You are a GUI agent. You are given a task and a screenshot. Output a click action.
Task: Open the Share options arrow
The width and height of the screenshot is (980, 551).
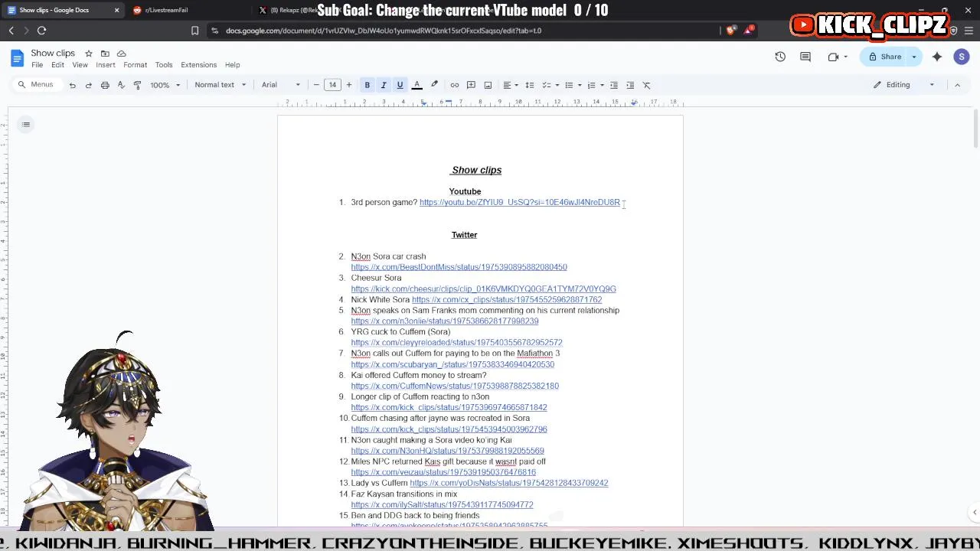point(913,57)
